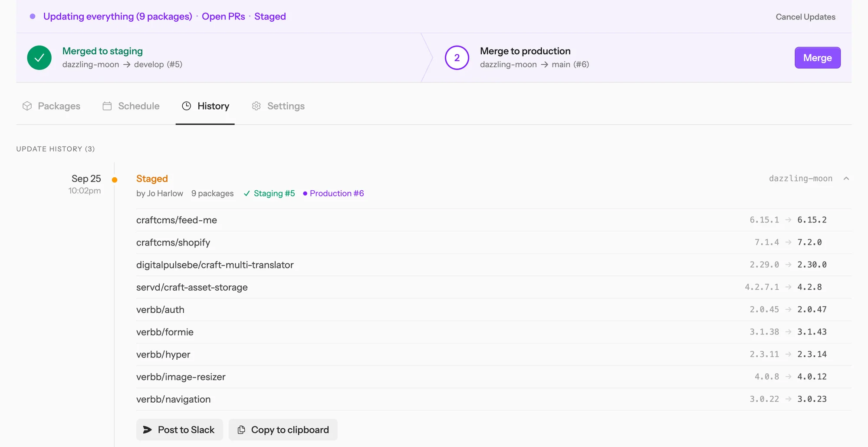Click the orange Staged status heading
The height and width of the screenshot is (447, 868).
[x=152, y=179]
